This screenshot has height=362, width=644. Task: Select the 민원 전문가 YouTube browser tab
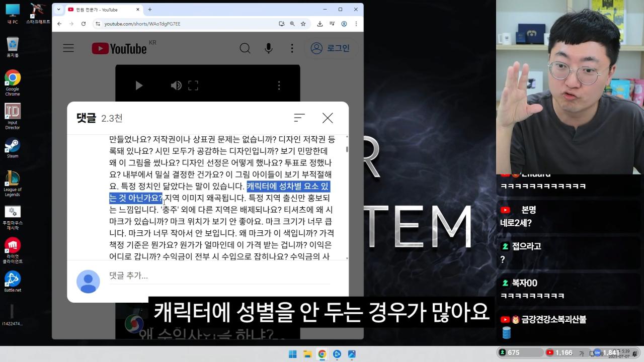[x=97, y=9]
